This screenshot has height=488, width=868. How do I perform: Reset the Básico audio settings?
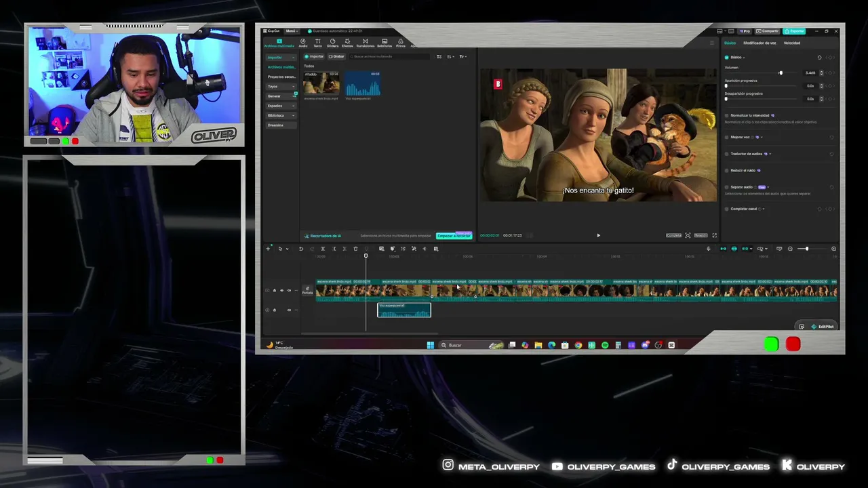click(x=819, y=58)
